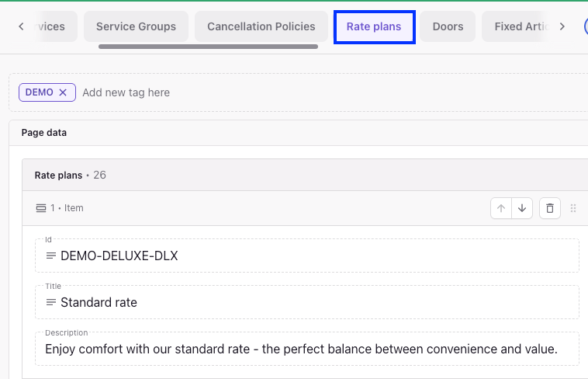Grab the drag handle dots for item 1
This screenshot has height=379, width=588.
(x=573, y=208)
